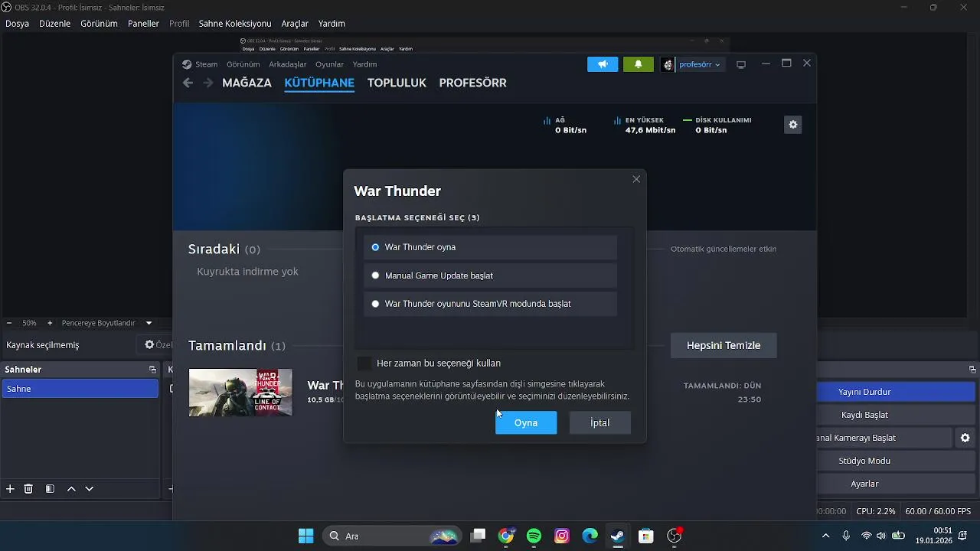Move scene up with the arrow icon
The height and width of the screenshot is (551, 980).
click(x=71, y=488)
